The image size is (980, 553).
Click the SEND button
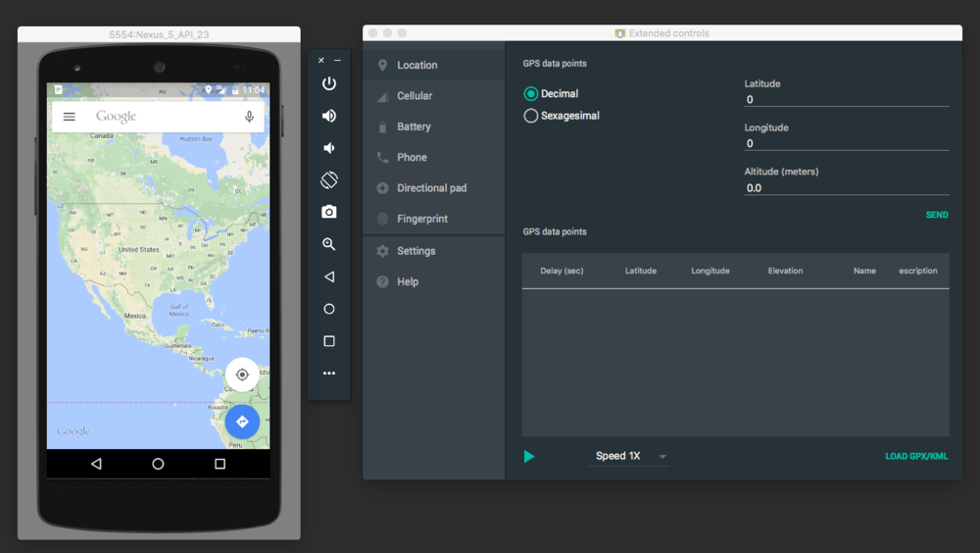pos(937,215)
